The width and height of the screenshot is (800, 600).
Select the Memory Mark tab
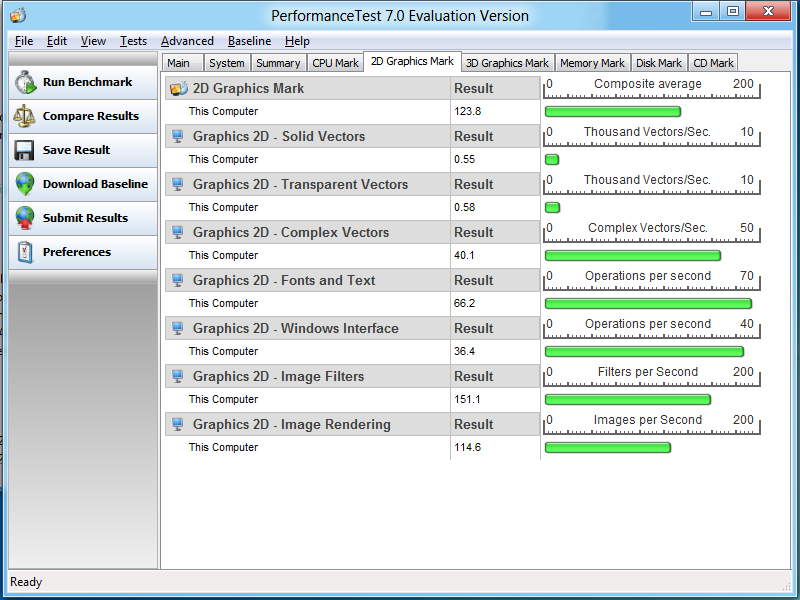pyautogui.click(x=592, y=63)
